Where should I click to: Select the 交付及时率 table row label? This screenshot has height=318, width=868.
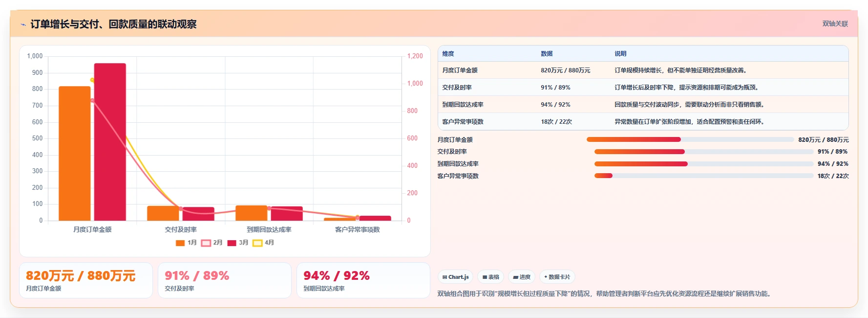pos(457,88)
